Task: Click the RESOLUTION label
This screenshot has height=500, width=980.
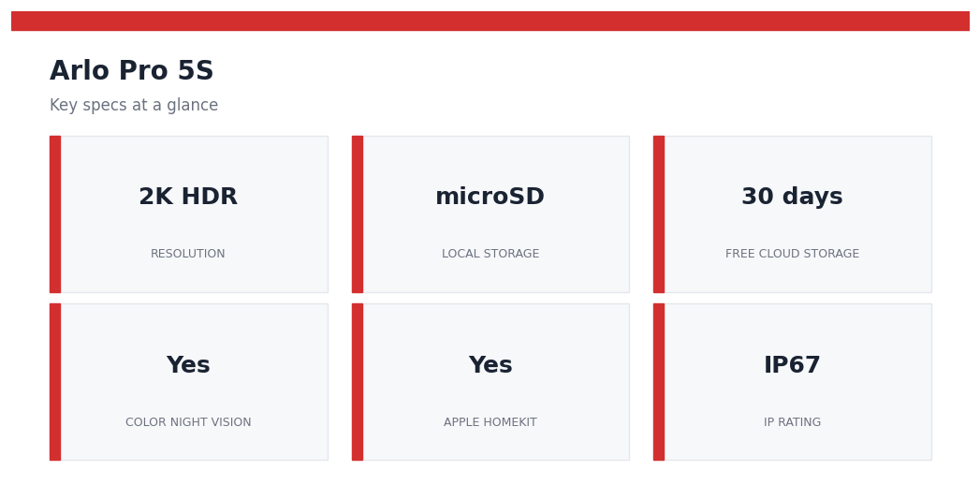Action: [x=187, y=254]
